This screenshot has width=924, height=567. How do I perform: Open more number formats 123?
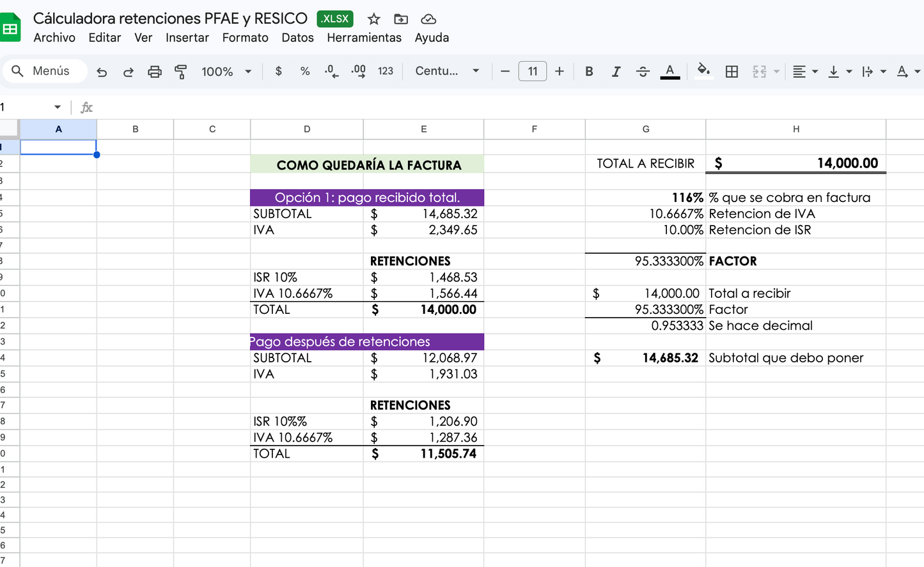(386, 71)
